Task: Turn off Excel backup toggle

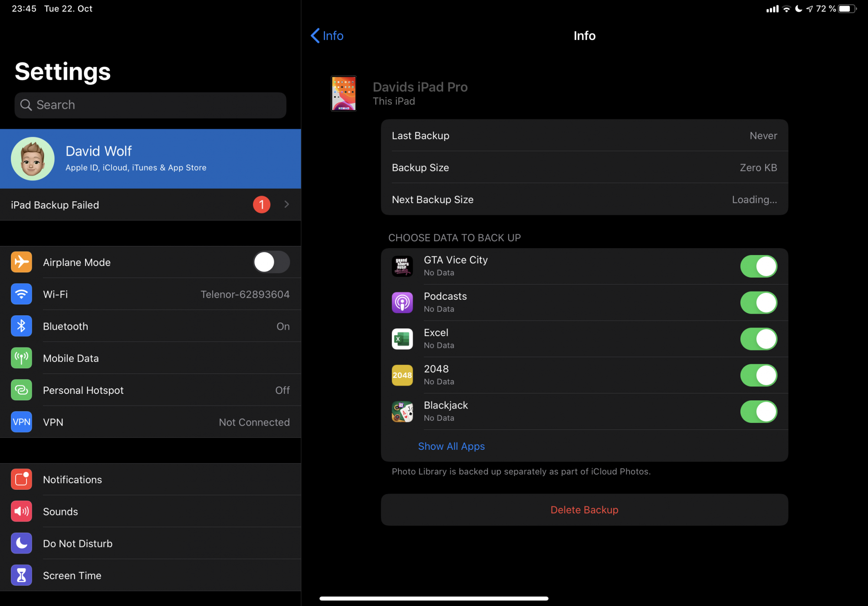Action: pyautogui.click(x=758, y=339)
